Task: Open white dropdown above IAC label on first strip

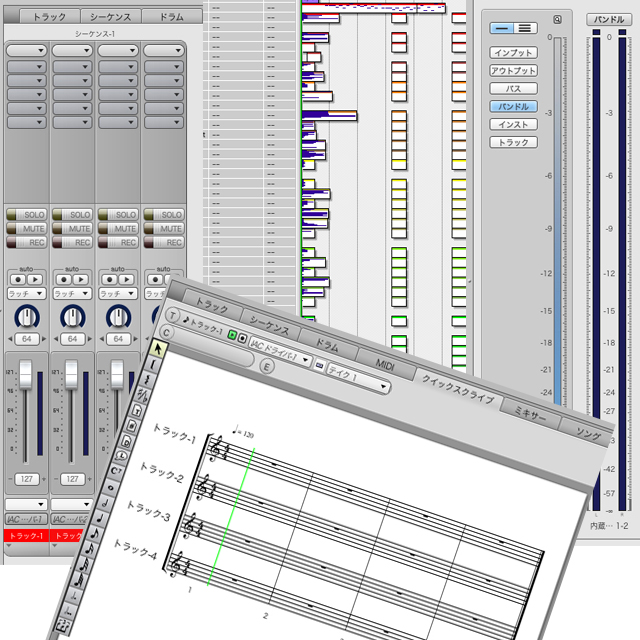Action: [27, 504]
